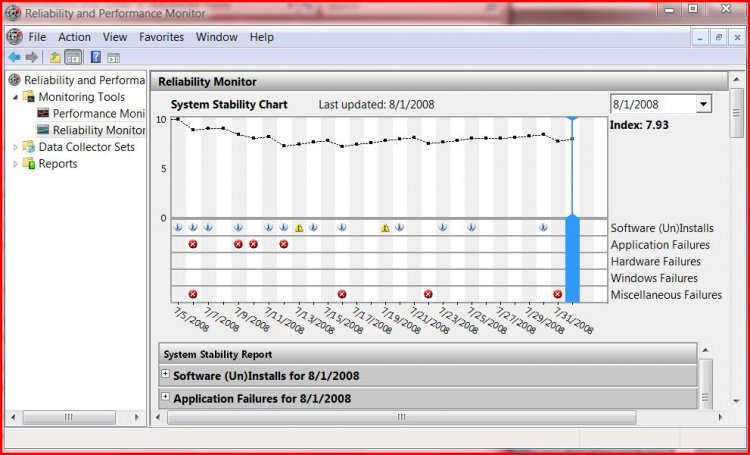Expand the Reports tree node arrow
Image resolution: width=750 pixels, height=455 pixels.
tap(15, 164)
